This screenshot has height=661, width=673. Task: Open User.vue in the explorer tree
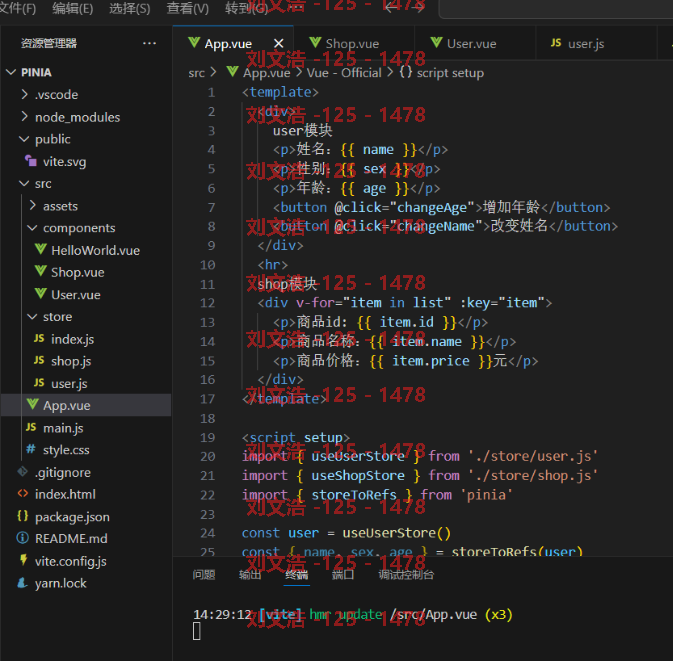(x=76, y=295)
